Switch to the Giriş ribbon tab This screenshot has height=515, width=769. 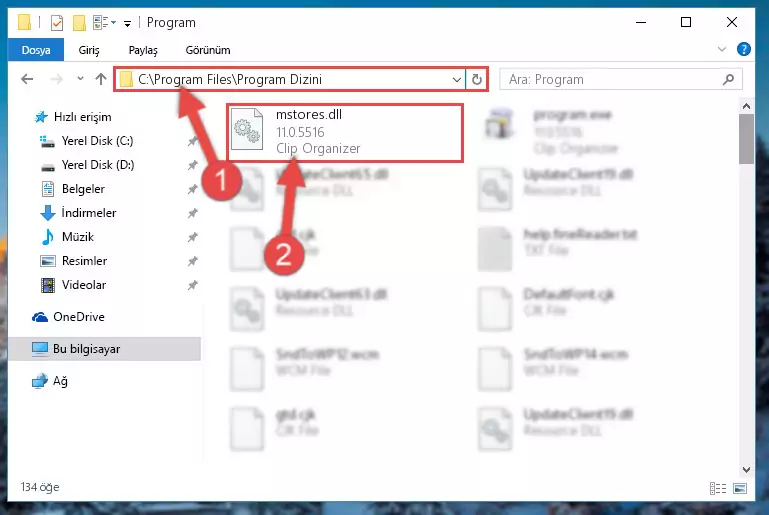tap(89, 50)
